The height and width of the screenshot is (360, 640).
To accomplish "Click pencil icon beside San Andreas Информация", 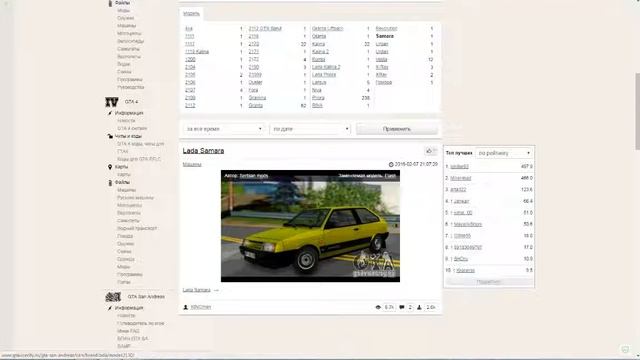I will click(x=110, y=308).
